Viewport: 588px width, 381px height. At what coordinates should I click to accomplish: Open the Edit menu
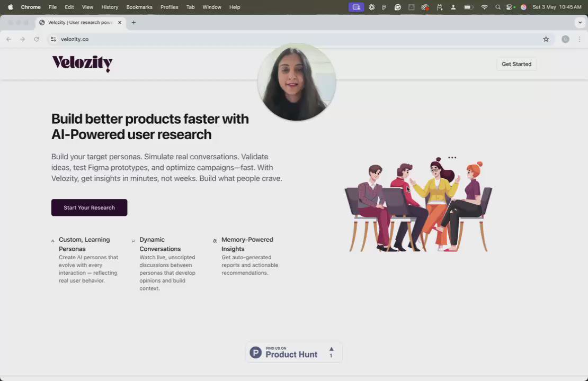pos(69,7)
